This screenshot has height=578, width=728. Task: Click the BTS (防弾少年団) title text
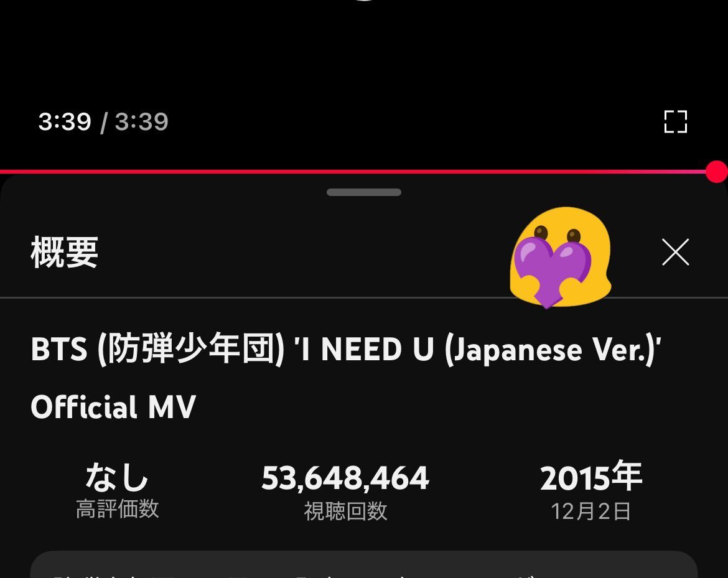point(157,349)
